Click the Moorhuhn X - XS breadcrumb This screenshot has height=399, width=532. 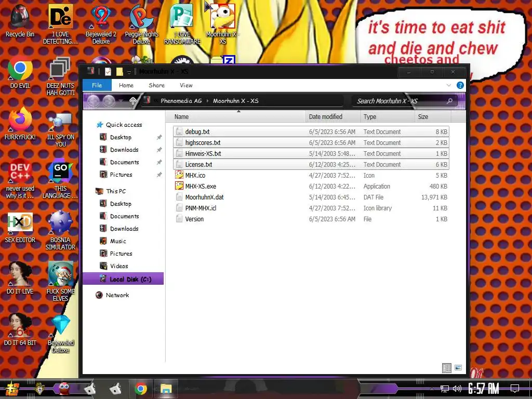coord(235,101)
